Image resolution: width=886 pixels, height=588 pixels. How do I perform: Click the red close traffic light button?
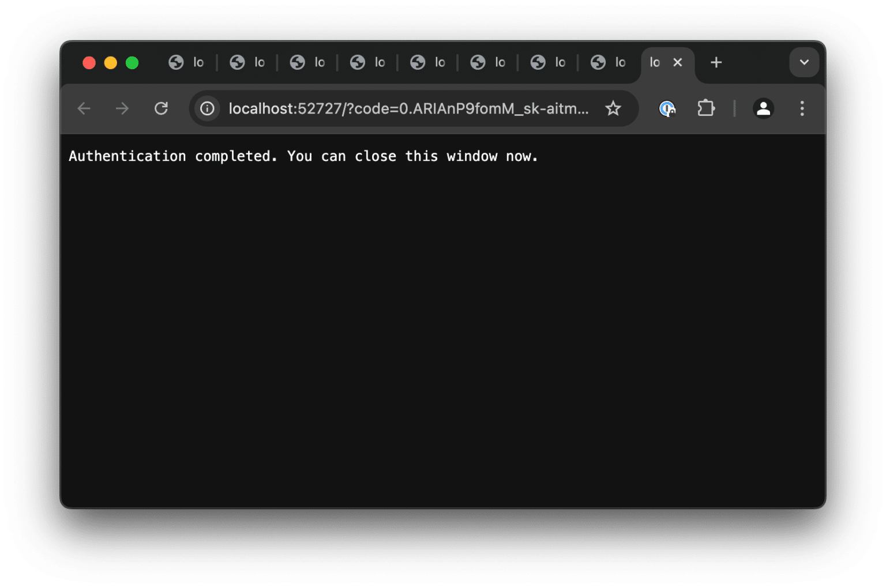coord(89,62)
